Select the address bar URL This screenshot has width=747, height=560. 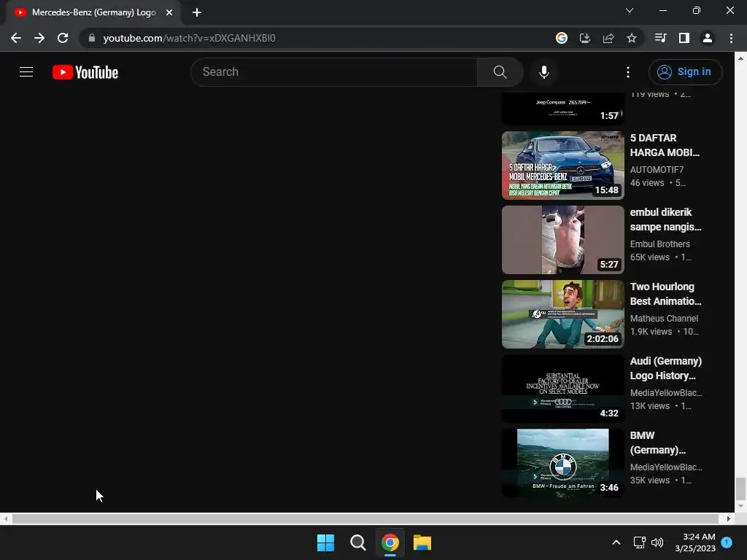tap(189, 38)
